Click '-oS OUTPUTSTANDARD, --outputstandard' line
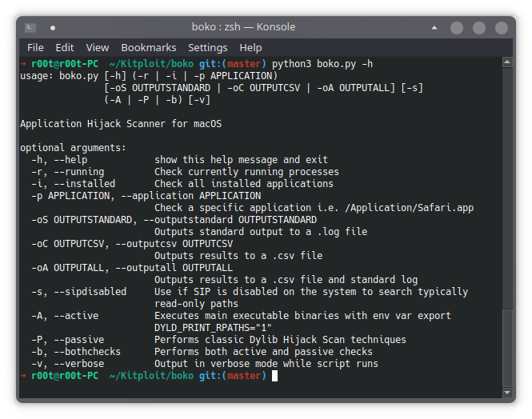 pyautogui.click(x=174, y=220)
